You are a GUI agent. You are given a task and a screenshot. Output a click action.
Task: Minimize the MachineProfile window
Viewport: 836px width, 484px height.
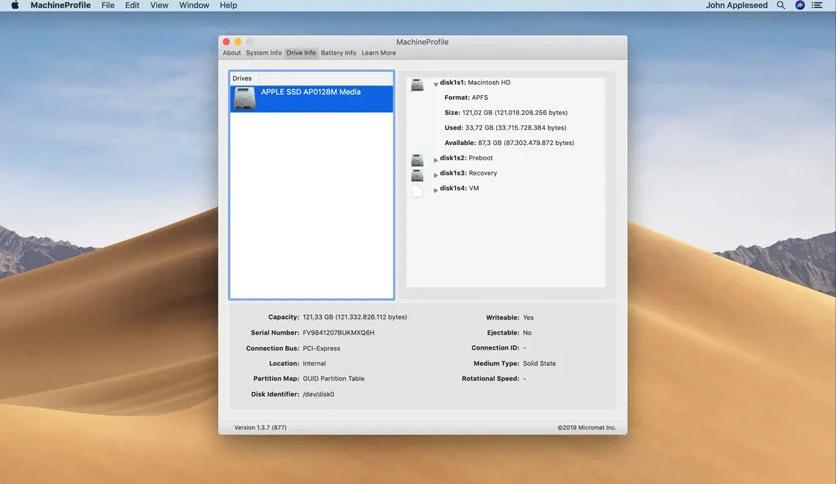click(x=238, y=42)
